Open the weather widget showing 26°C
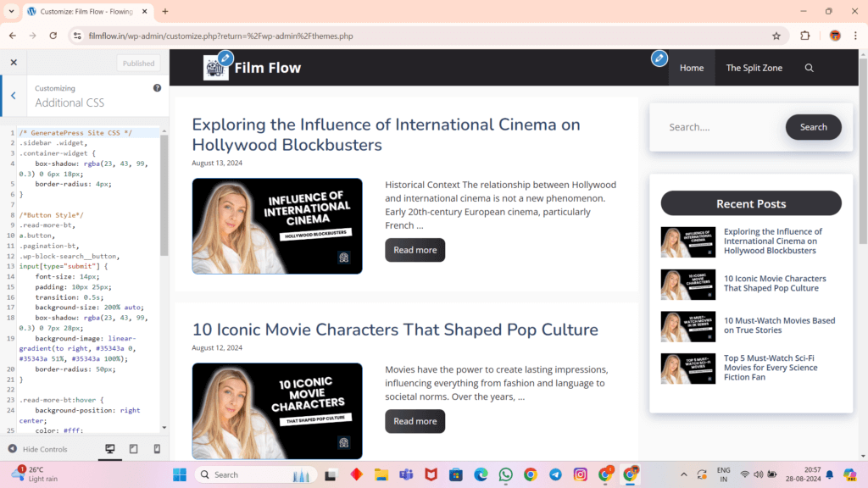 [36, 474]
